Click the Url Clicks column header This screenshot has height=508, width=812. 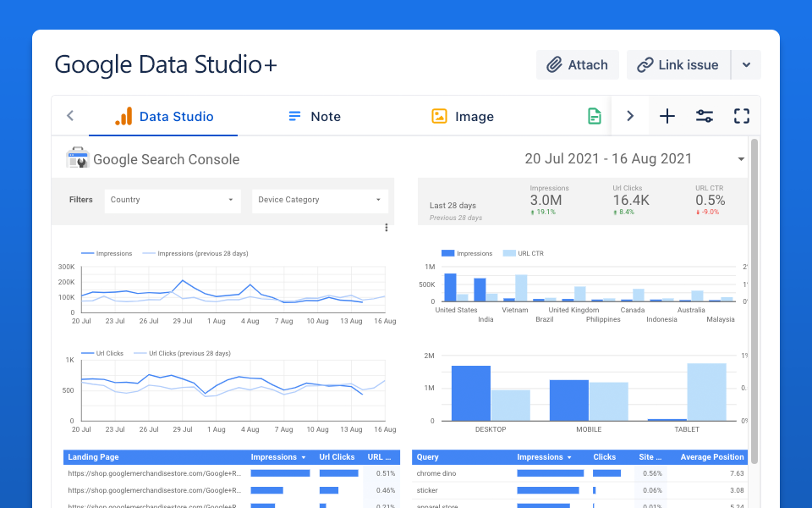pyautogui.click(x=337, y=456)
